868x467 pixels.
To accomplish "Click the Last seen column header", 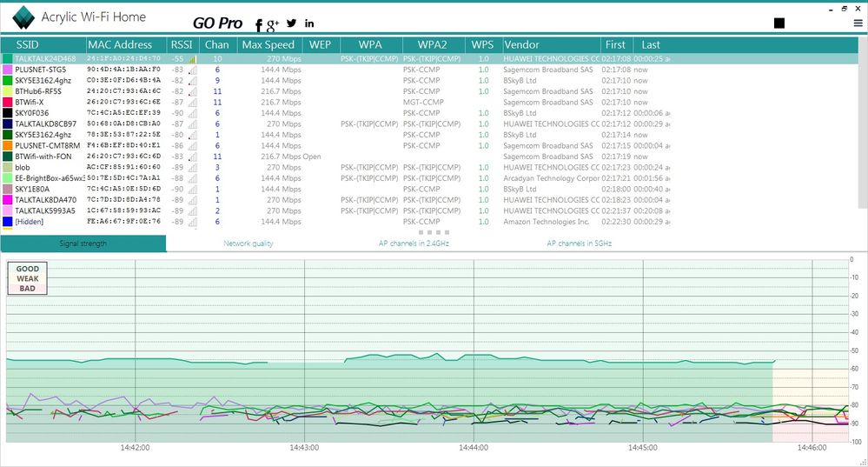I will [x=651, y=45].
